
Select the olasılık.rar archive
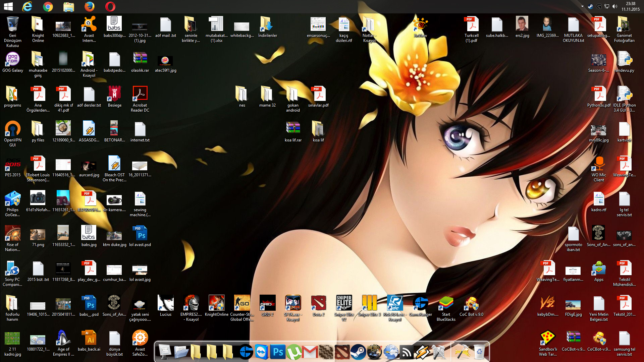pyautogui.click(x=140, y=62)
